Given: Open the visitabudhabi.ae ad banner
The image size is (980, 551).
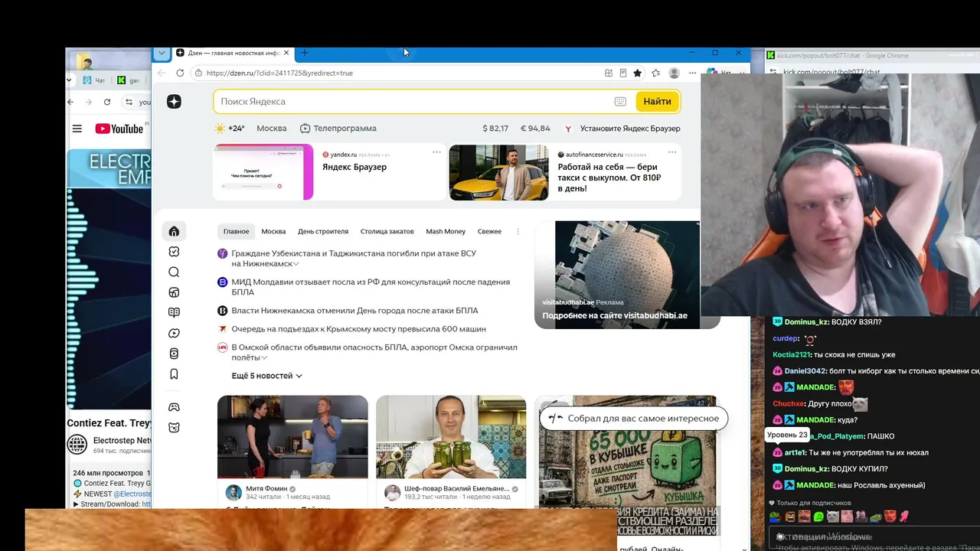Looking at the screenshot, I should [627, 275].
